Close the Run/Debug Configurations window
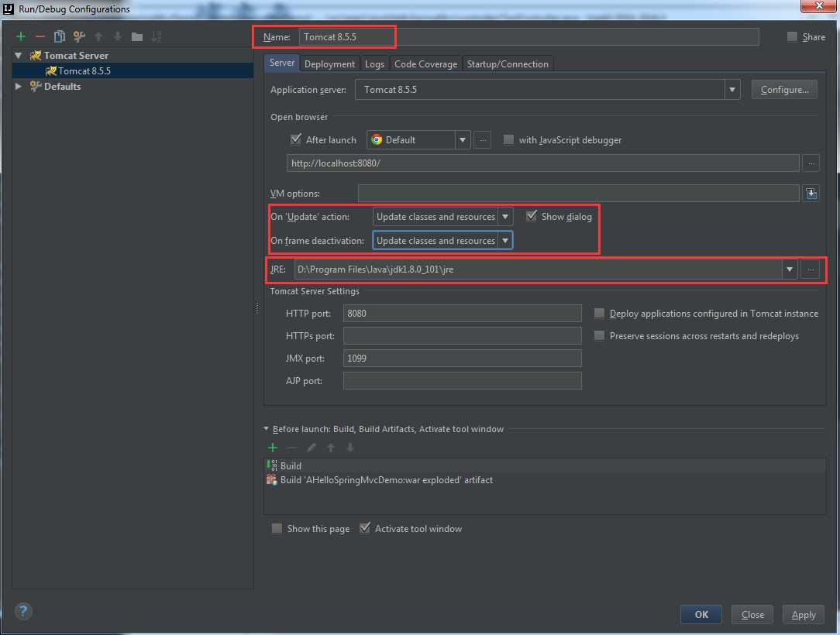 point(818,5)
